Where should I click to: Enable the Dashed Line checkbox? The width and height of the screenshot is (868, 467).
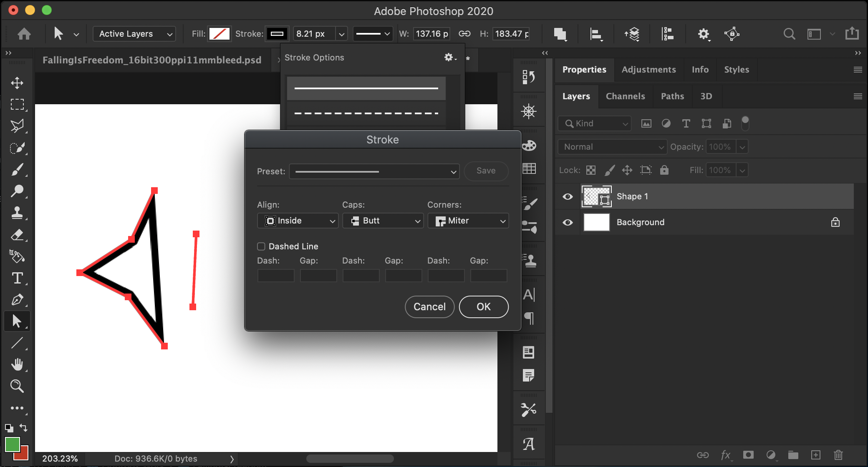[x=261, y=246]
